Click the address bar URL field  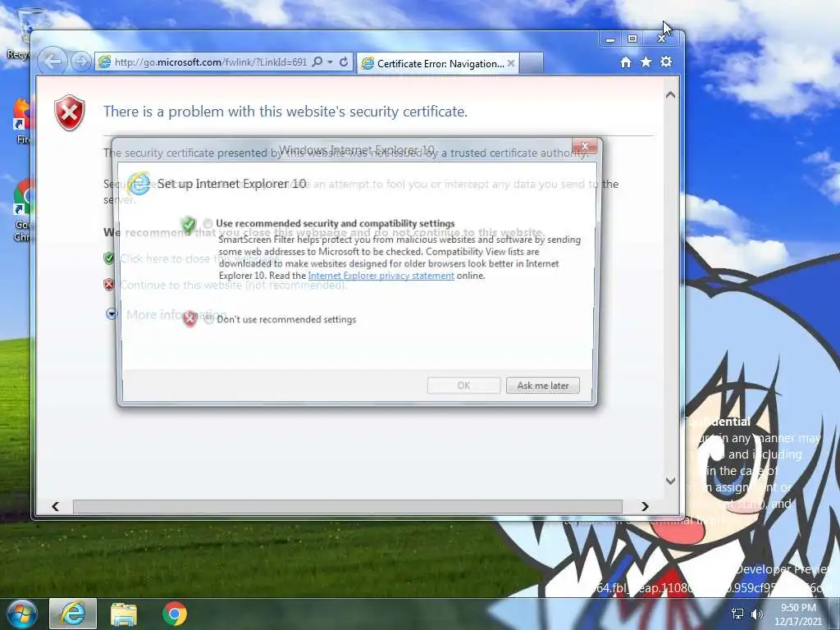(211, 62)
